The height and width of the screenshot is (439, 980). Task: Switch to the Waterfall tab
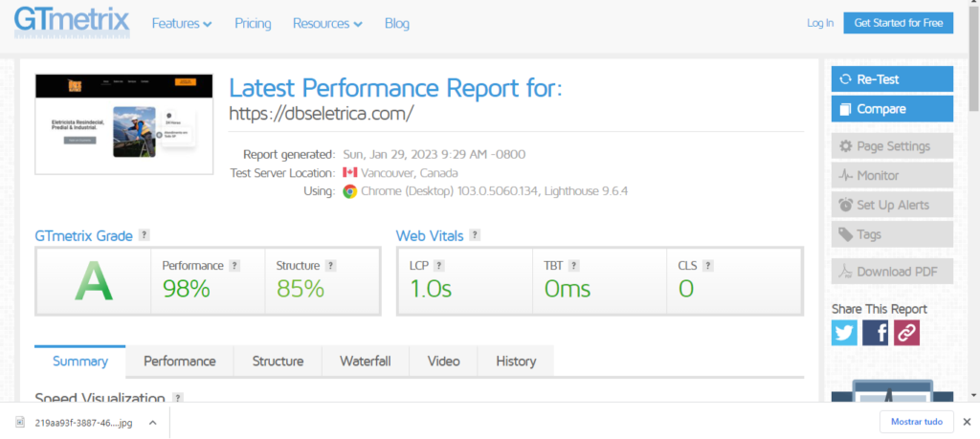(365, 362)
